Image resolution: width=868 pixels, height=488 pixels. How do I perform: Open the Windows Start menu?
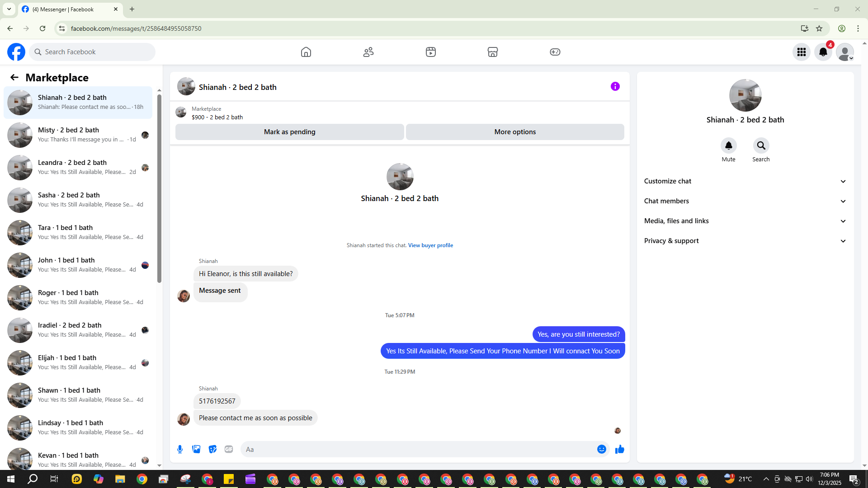[11, 479]
